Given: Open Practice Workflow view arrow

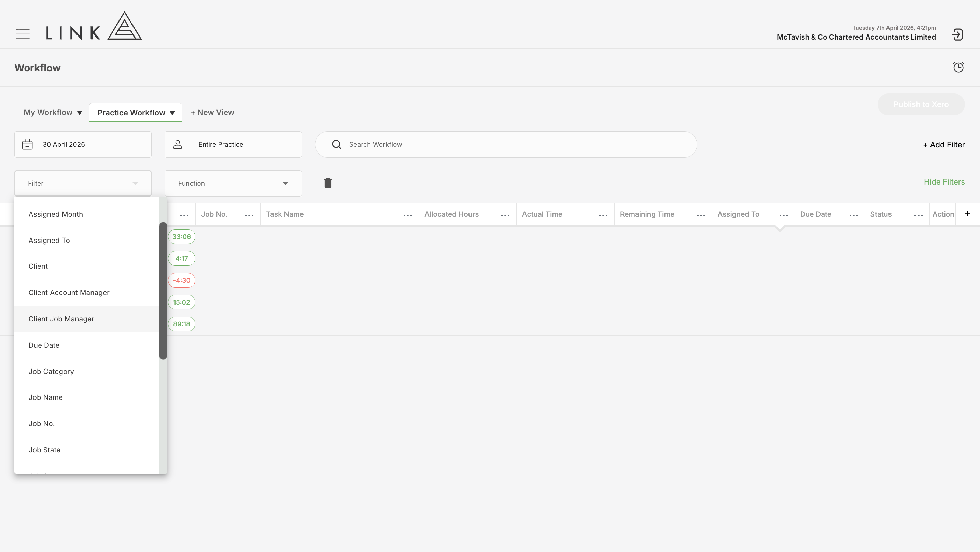Looking at the screenshot, I should pyautogui.click(x=172, y=113).
